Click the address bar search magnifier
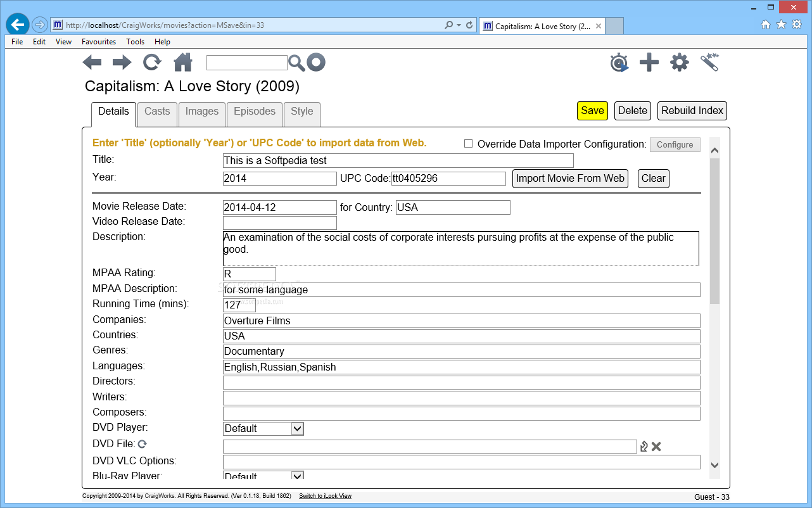812x508 pixels. click(x=449, y=25)
